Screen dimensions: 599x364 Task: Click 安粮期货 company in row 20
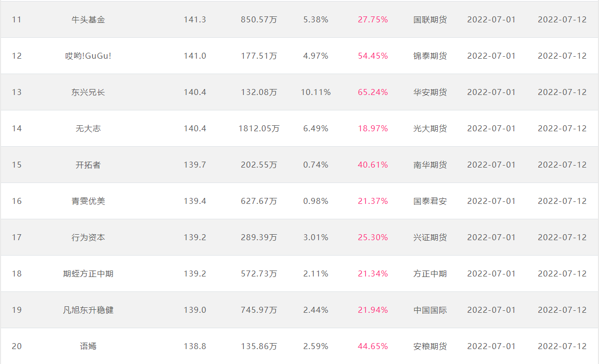[x=430, y=347]
